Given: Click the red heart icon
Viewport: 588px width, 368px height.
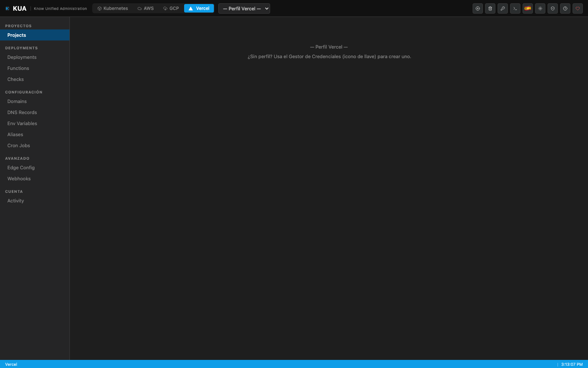Looking at the screenshot, I should (x=578, y=8).
